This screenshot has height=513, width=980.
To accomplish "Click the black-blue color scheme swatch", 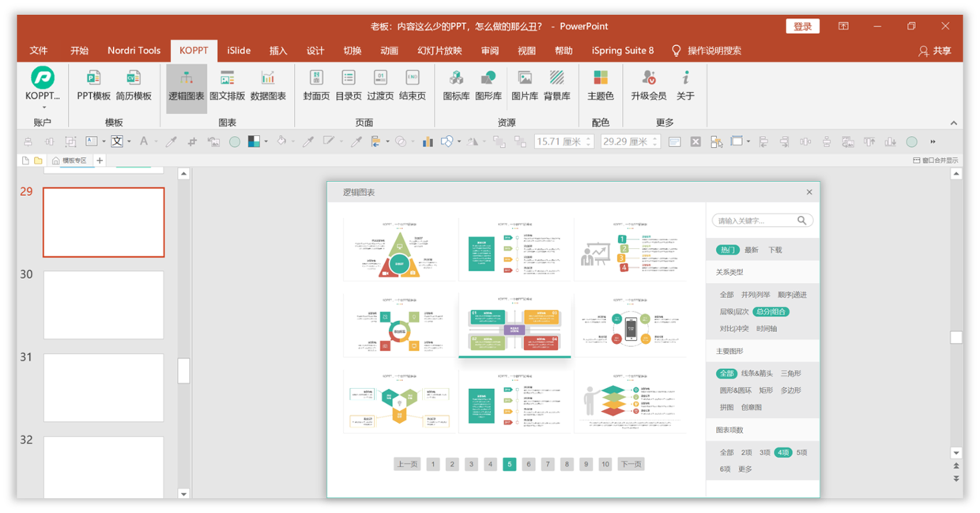I will (x=254, y=141).
